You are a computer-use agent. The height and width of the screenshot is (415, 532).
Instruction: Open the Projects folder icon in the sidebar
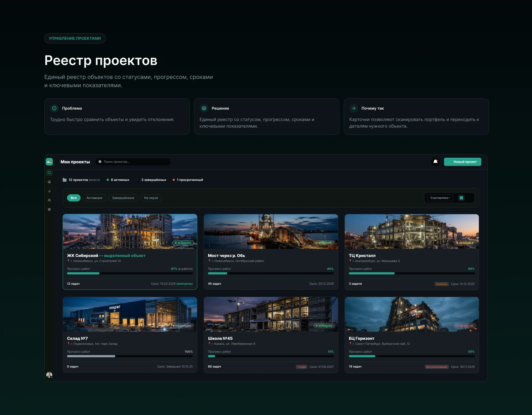[x=49, y=172]
